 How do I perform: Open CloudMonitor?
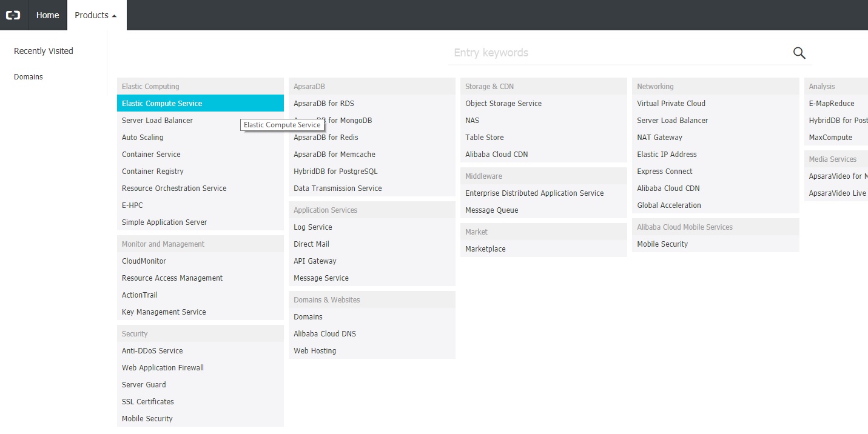[200, 261]
